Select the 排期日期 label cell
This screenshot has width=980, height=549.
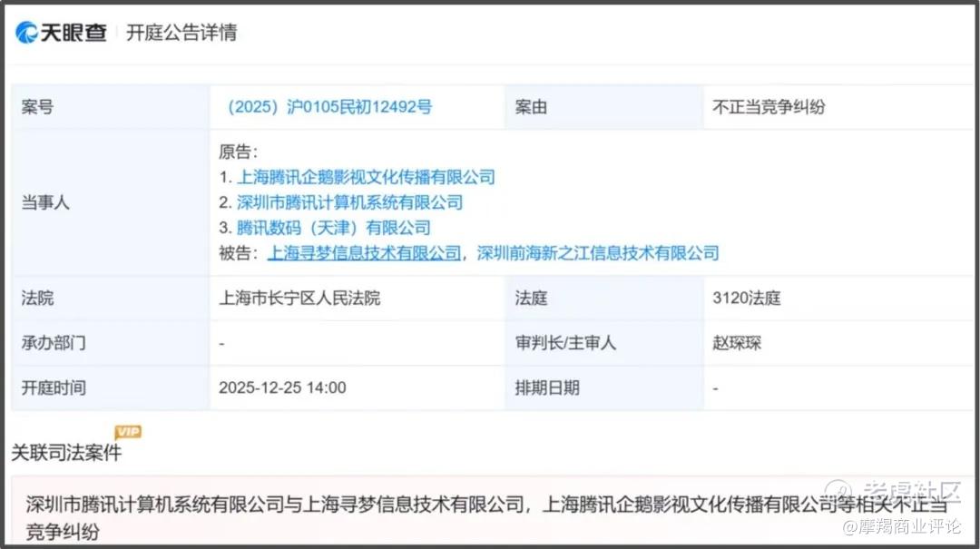(x=603, y=387)
